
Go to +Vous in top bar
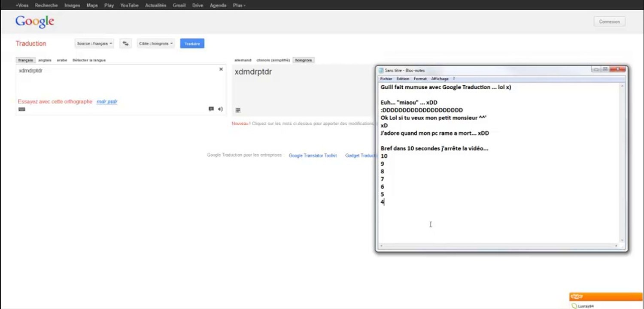point(22,5)
